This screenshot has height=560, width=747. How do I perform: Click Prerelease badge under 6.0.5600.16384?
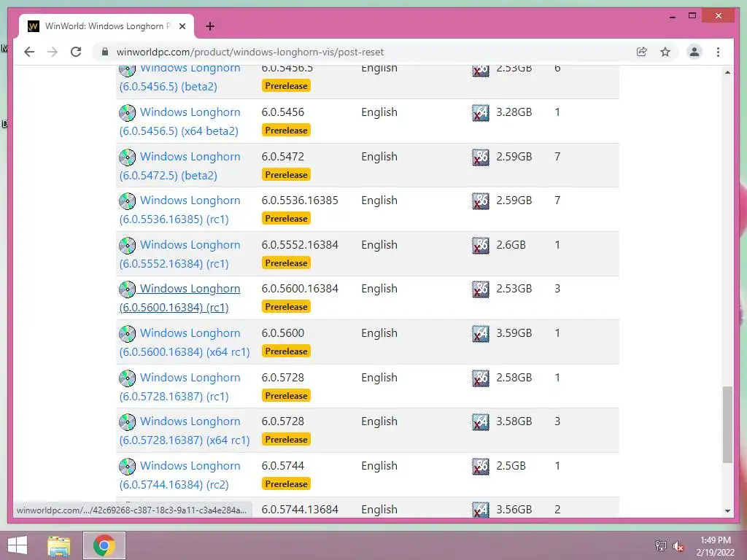tap(286, 307)
